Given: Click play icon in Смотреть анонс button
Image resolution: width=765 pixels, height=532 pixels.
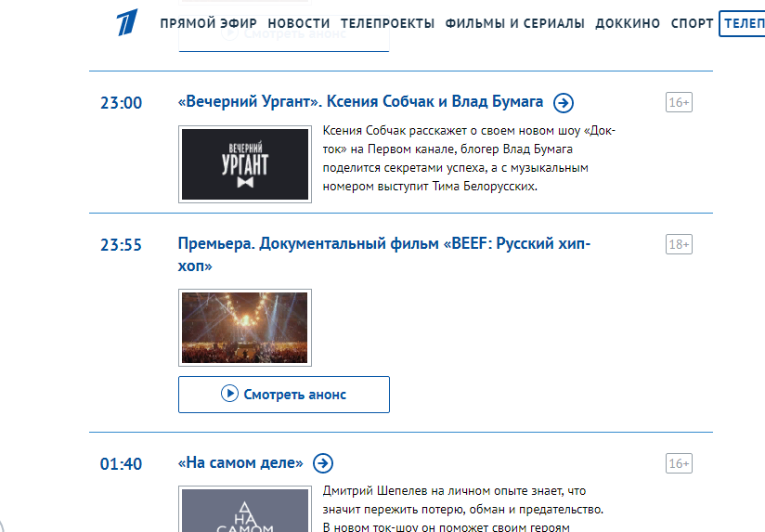Looking at the screenshot, I should tap(229, 394).
